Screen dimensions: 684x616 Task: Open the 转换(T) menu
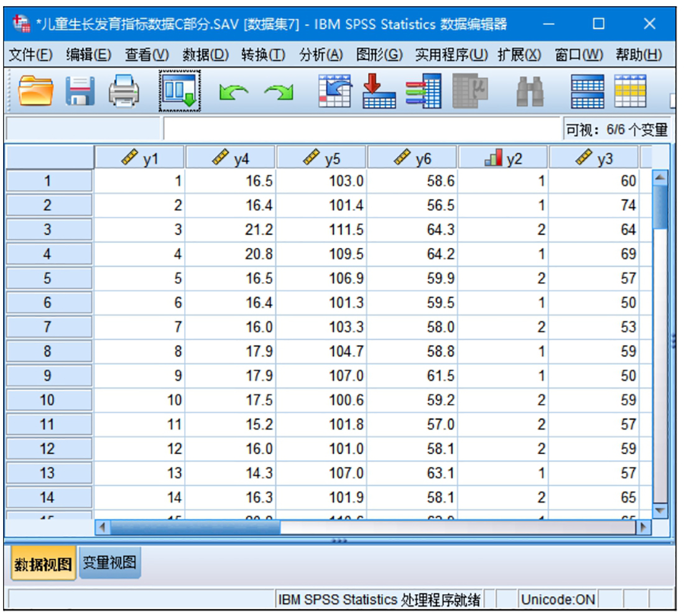(263, 55)
